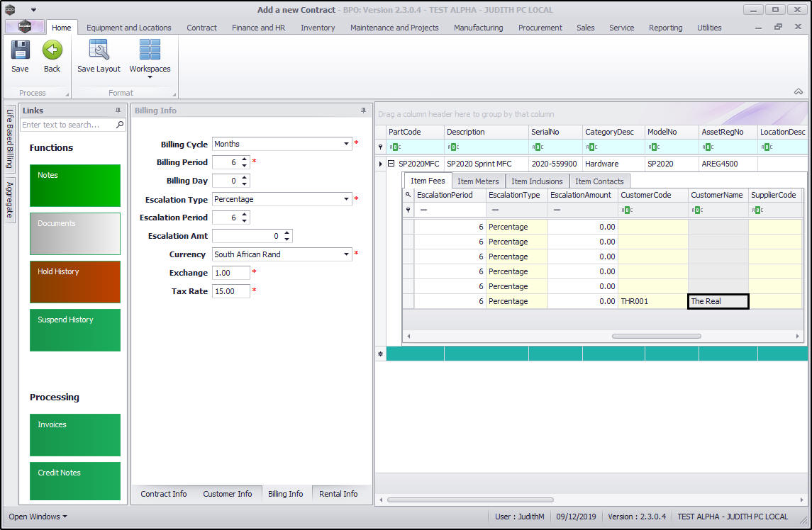The width and height of the screenshot is (812, 530).
Task: Open the Procurement ribbon tab
Action: pyautogui.click(x=540, y=28)
